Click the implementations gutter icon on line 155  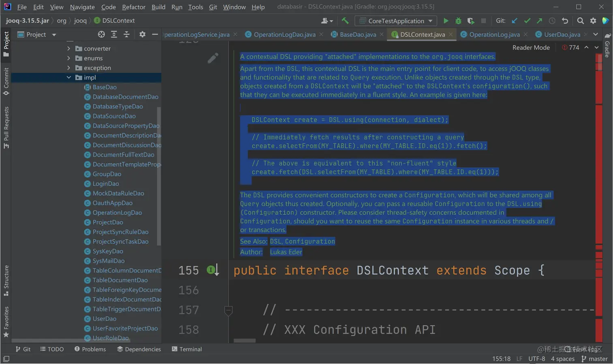tap(213, 270)
